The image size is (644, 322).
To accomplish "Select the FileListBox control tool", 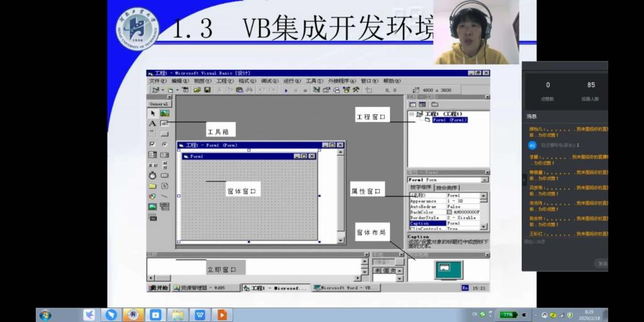I will [165, 186].
